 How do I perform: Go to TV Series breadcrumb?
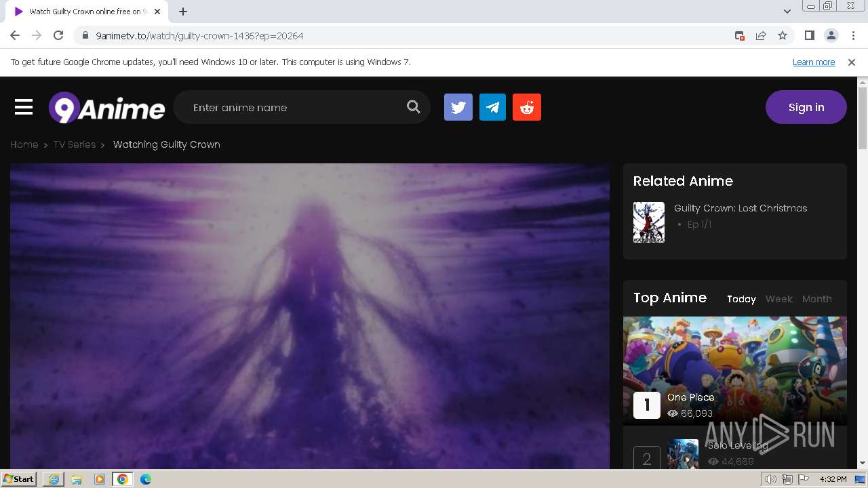75,144
